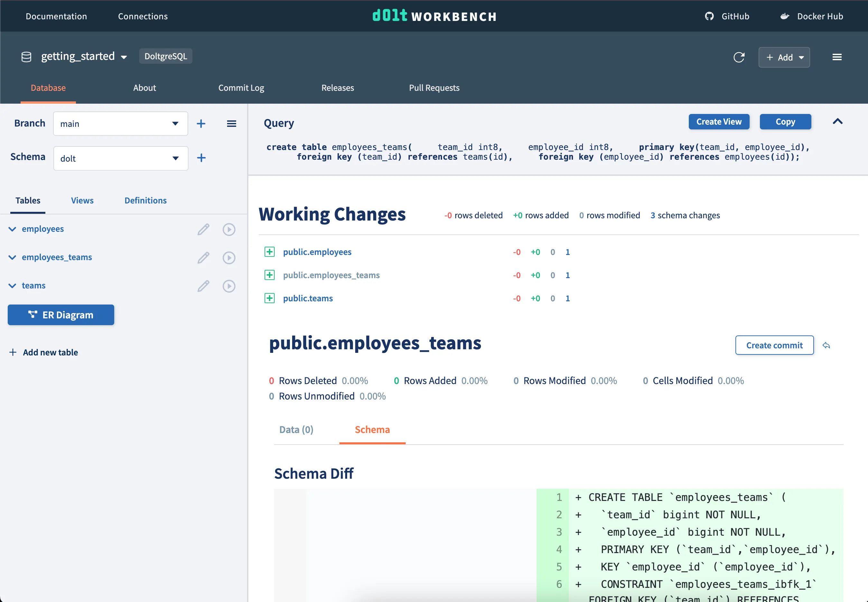Click the plus icon to create new branch

pyautogui.click(x=201, y=124)
